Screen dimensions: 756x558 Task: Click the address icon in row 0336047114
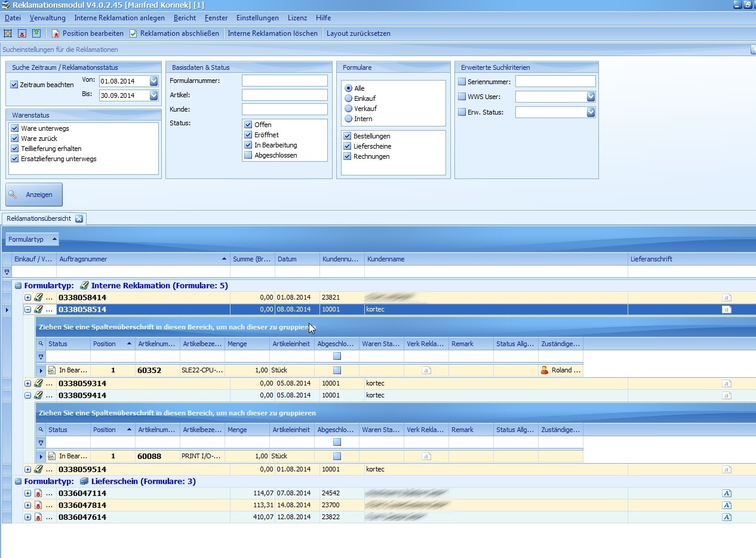tap(727, 493)
